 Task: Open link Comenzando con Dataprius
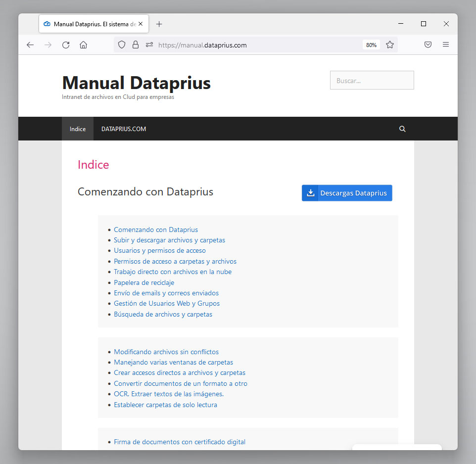tap(156, 230)
